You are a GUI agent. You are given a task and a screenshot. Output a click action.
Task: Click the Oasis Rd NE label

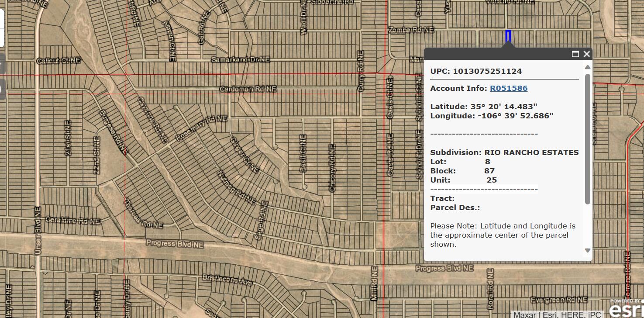[x=390, y=155]
